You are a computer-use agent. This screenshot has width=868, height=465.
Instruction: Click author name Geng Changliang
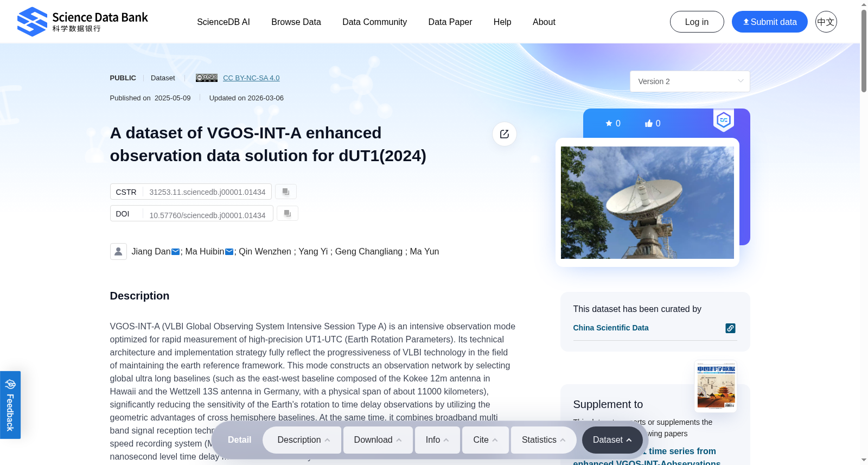click(369, 252)
